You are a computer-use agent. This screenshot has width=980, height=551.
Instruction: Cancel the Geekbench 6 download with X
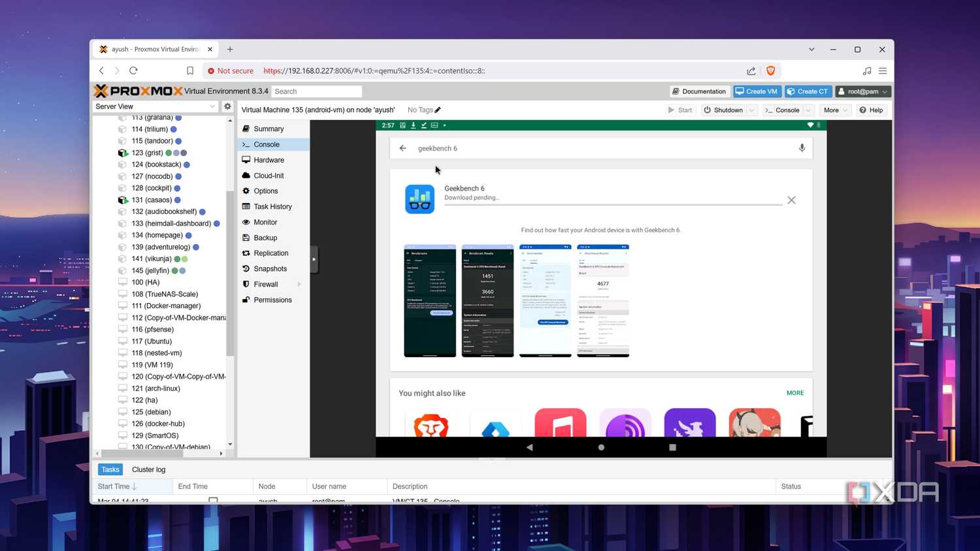coord(791,200)
